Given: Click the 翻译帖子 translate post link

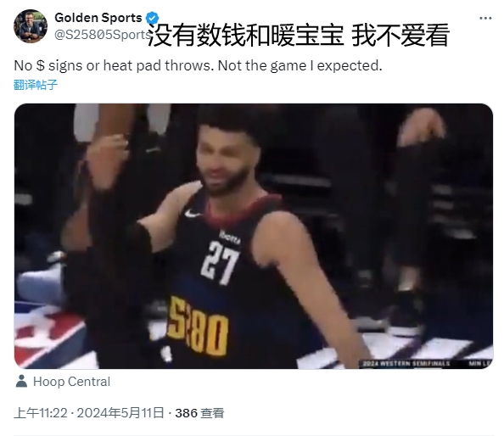Looking at the screenshot, I should pyautogui.click(x=36, y=85).
